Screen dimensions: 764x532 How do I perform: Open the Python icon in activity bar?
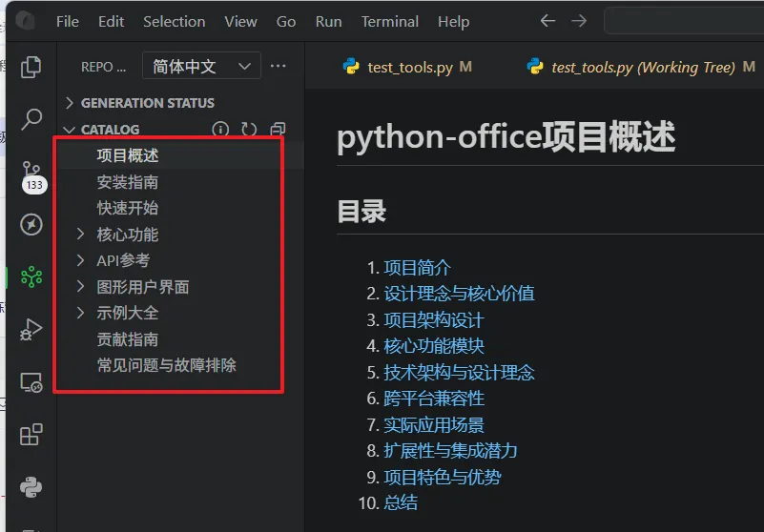coord(31,487)
